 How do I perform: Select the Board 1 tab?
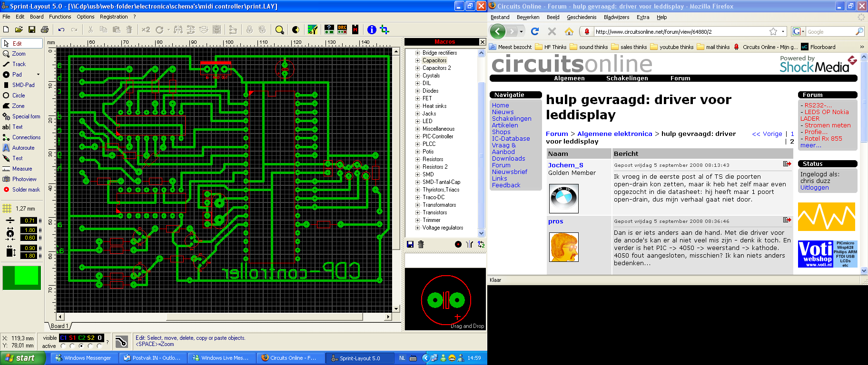click(60, 326)
